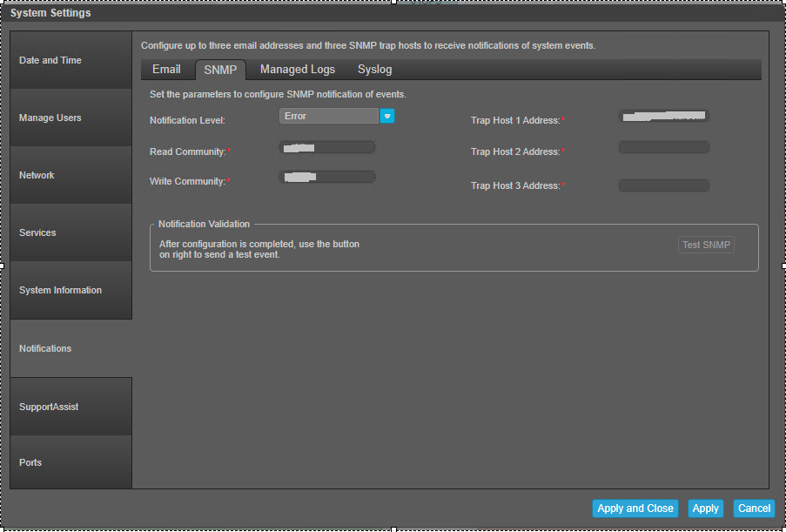Click the Trap Host 2 Address label
This screenshot has height=532, width=786.
click(517, 152)
